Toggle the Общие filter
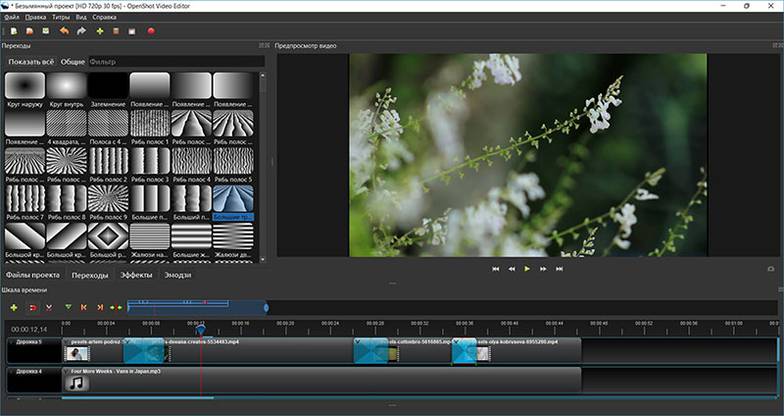 72,62
